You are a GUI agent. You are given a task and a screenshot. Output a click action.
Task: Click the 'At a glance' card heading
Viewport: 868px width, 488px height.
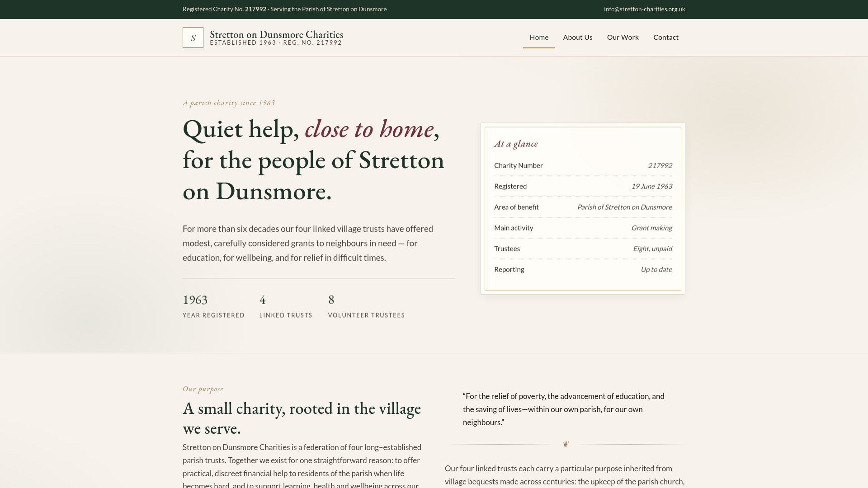click(516, 144)
